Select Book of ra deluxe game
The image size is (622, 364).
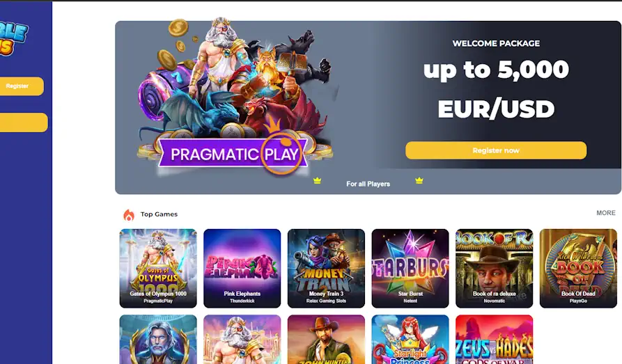tap(495, 268)
